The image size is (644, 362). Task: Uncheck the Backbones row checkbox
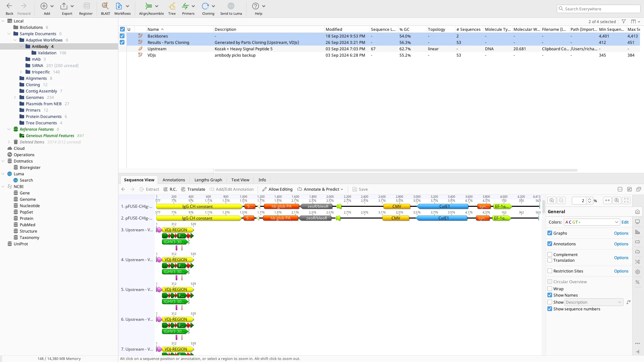[122, 36]
